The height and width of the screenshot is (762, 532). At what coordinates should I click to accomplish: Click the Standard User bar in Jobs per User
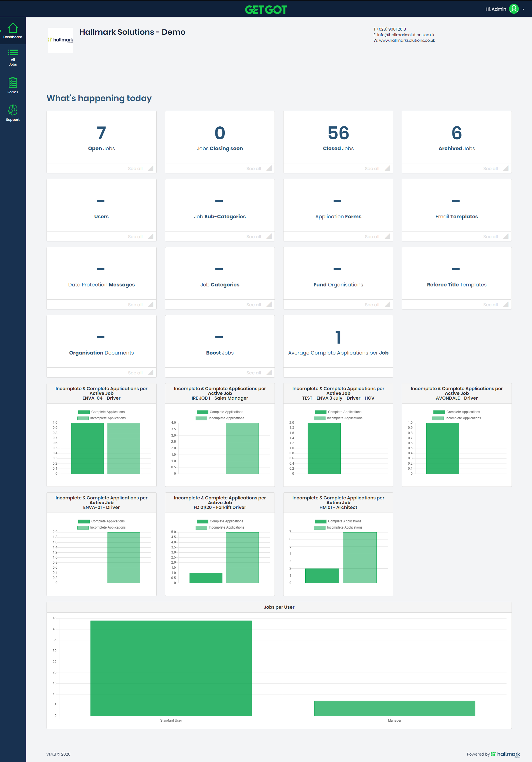(171, 668)
